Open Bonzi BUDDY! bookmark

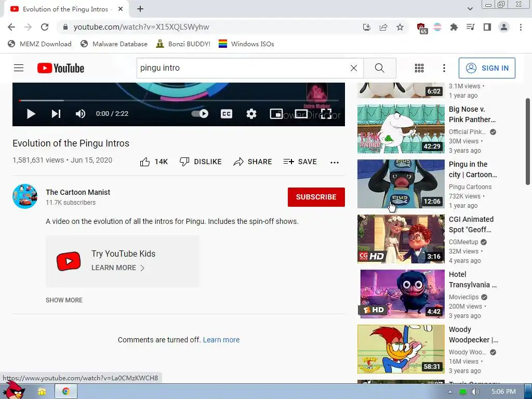pyautogui.click(x=183, y=44)
